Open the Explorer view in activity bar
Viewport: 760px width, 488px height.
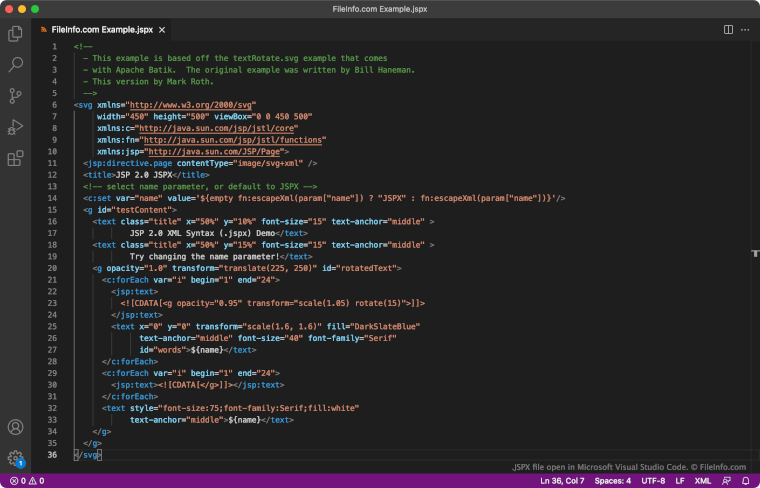pos(15,34)
